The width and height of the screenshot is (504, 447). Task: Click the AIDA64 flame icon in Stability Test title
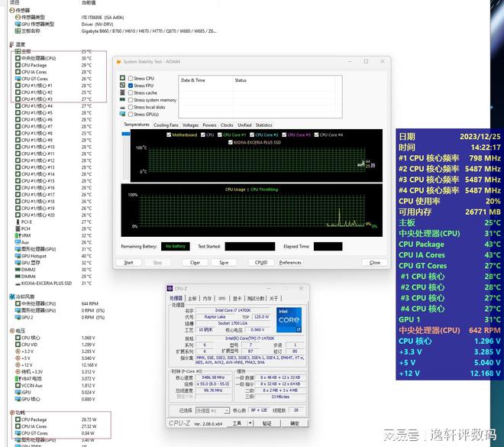pyautogui.click(x=118, y=61)
